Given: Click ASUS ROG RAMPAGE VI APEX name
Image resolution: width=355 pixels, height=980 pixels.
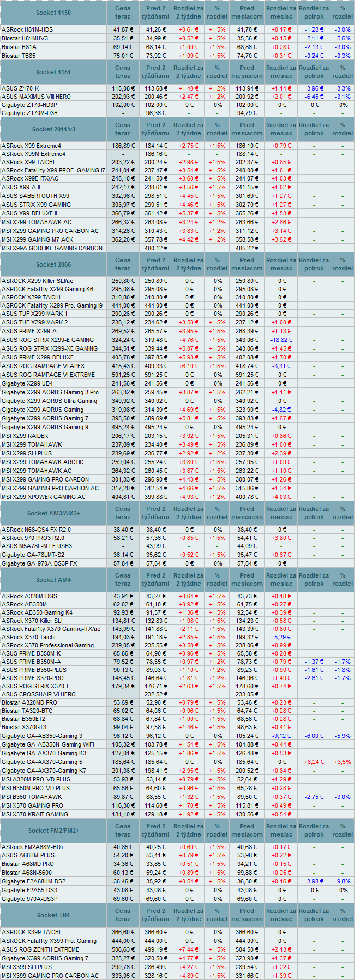Looking at the screenshot, I should coord(43,366).
